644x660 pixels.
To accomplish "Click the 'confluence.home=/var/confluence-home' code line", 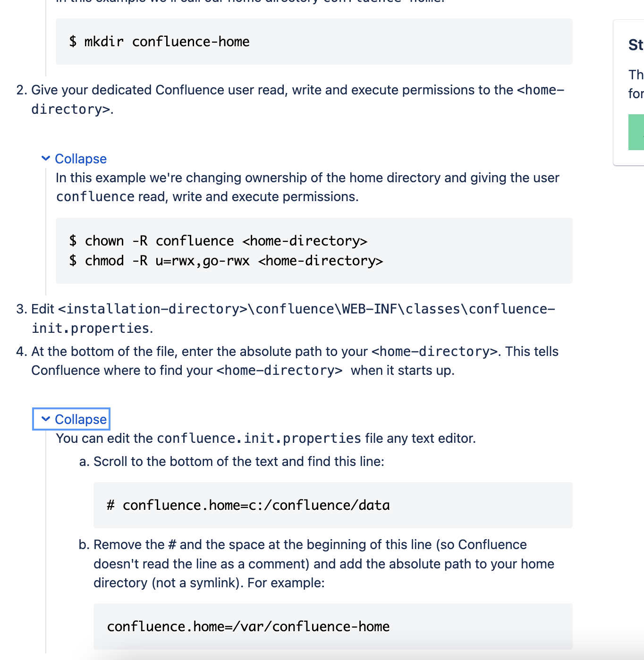I will click(248, 626).
